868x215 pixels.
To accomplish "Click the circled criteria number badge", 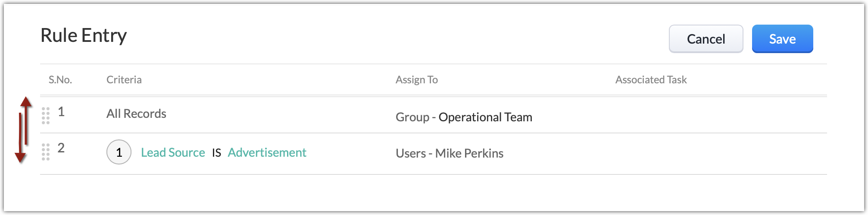I will tap(119, 152).
